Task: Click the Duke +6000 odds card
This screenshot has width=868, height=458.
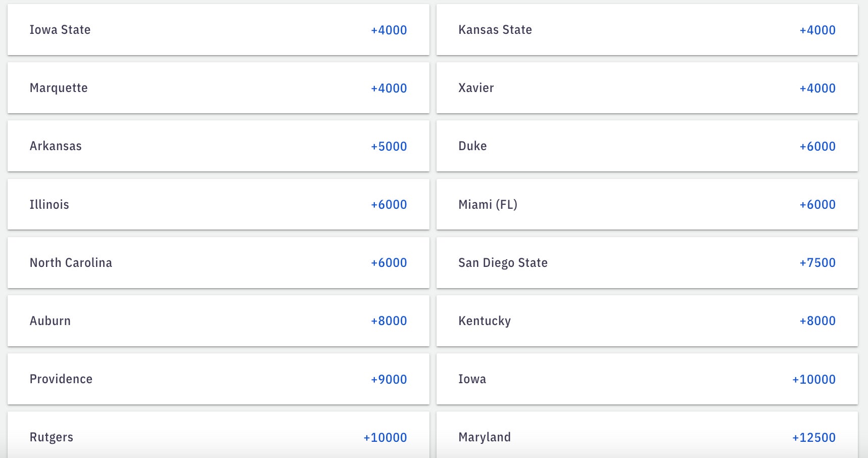Action: (x=647, y=146)
